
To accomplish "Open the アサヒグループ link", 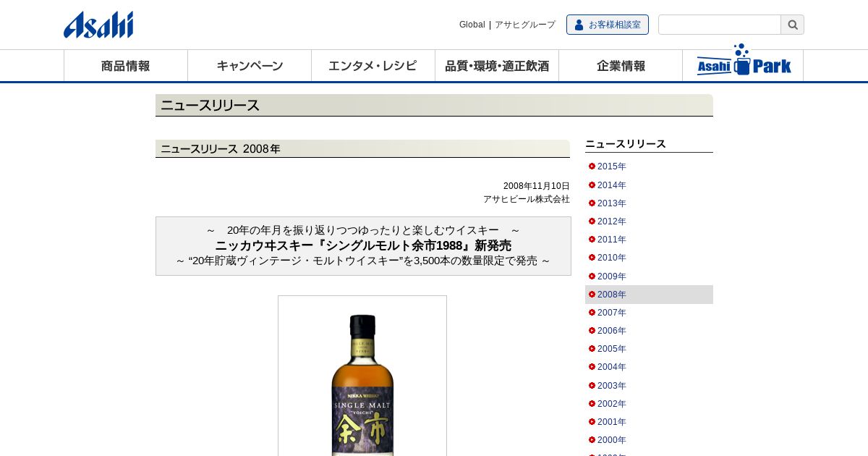I will pos(525,25).
